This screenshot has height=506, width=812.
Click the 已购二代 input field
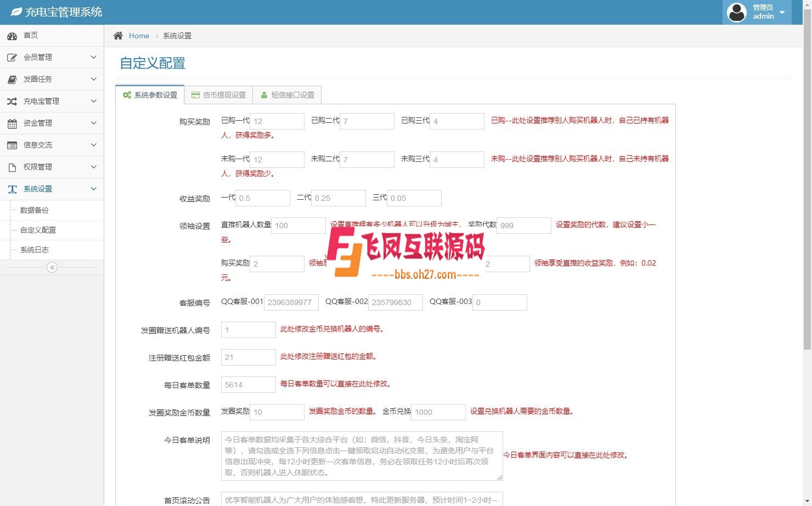tap(367, 121)
